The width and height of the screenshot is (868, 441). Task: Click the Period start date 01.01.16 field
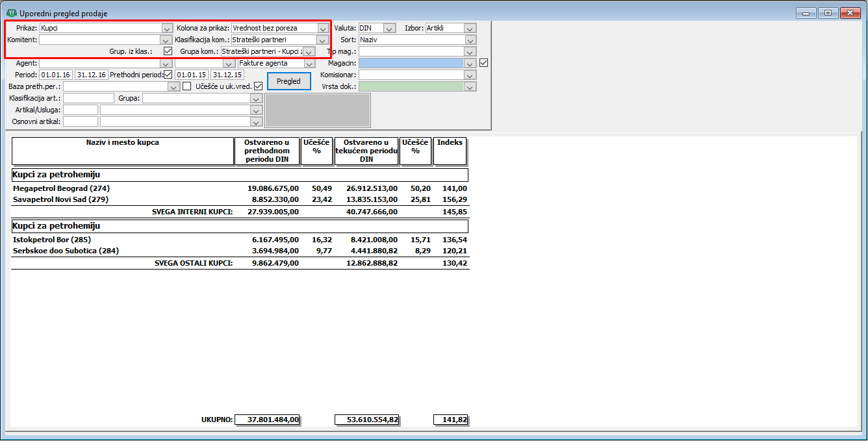pyautogui.click(x=55, y=75)
